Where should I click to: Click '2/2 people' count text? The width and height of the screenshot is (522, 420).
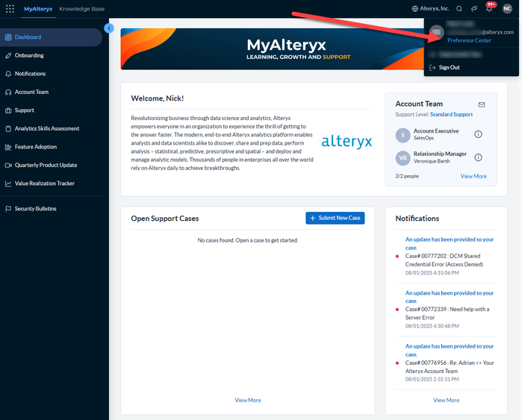(x=407, y=176)
